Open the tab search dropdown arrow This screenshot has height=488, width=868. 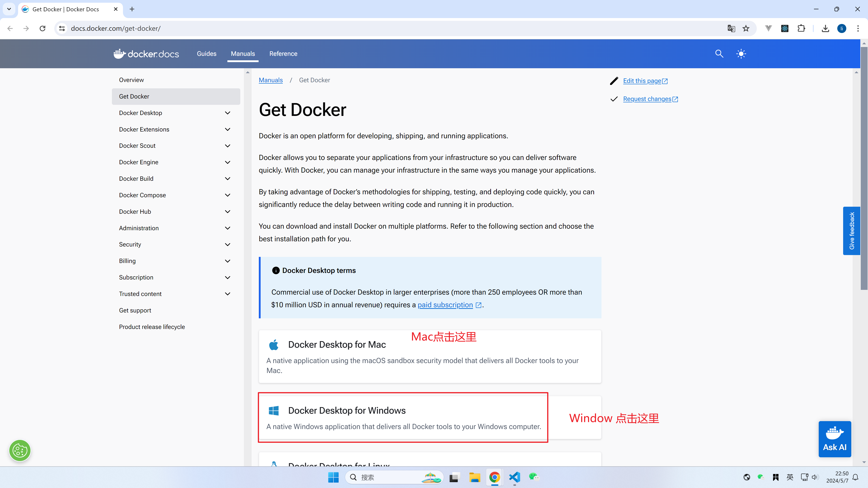pos(9,9)
